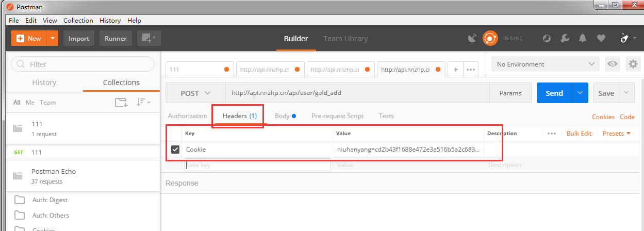This screenshot has width=644, height=231.
Task: Open the New button dropdown arrow
Action: click(53, 38)
